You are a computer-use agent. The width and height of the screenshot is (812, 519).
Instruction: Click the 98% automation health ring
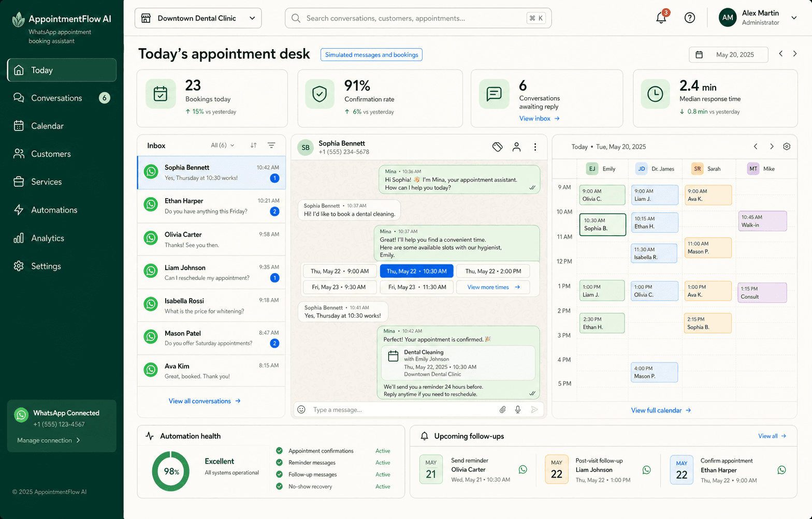coord(171,471)
